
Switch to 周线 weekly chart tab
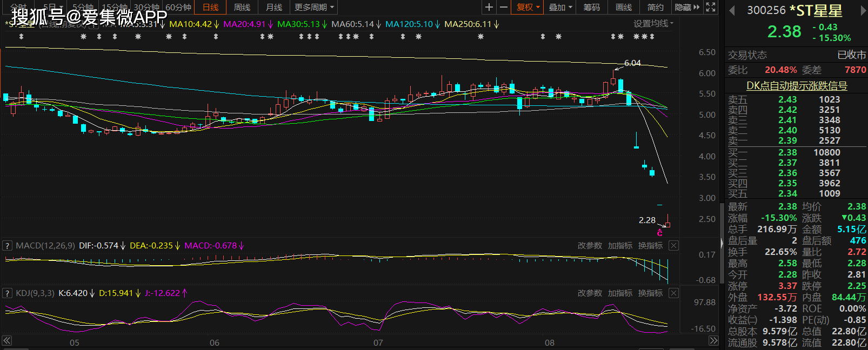[x=242, y=7]
